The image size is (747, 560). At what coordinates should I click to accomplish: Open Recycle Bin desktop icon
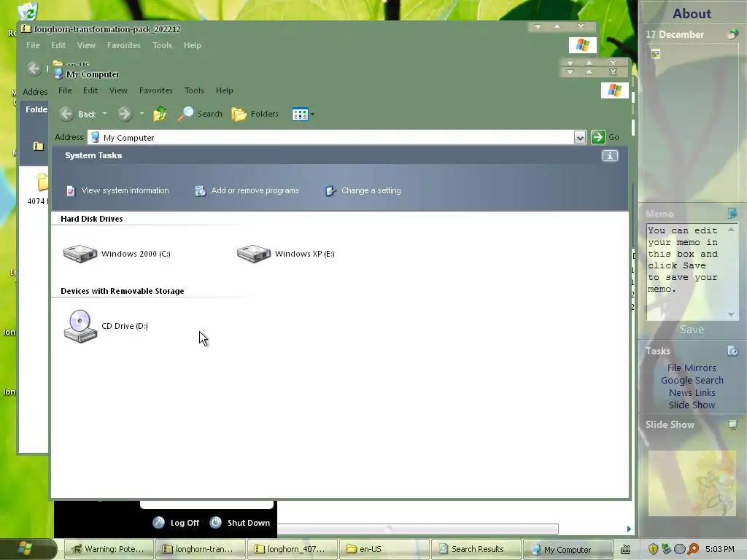coord(28,10)
